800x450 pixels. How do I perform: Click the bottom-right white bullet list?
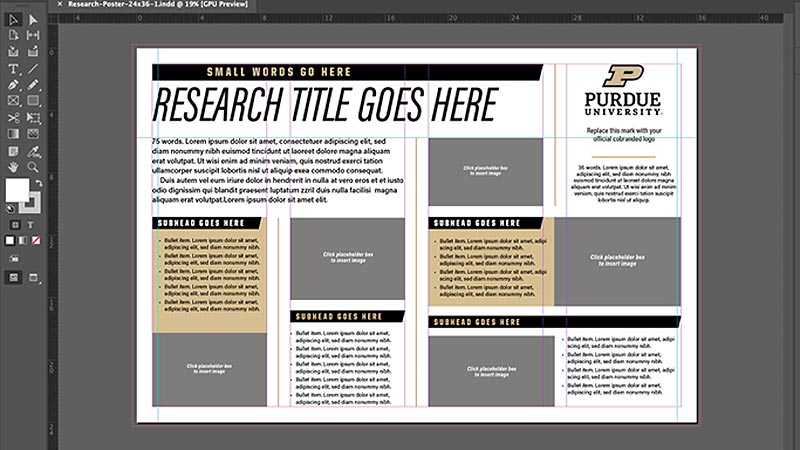(x=620, y=366)
